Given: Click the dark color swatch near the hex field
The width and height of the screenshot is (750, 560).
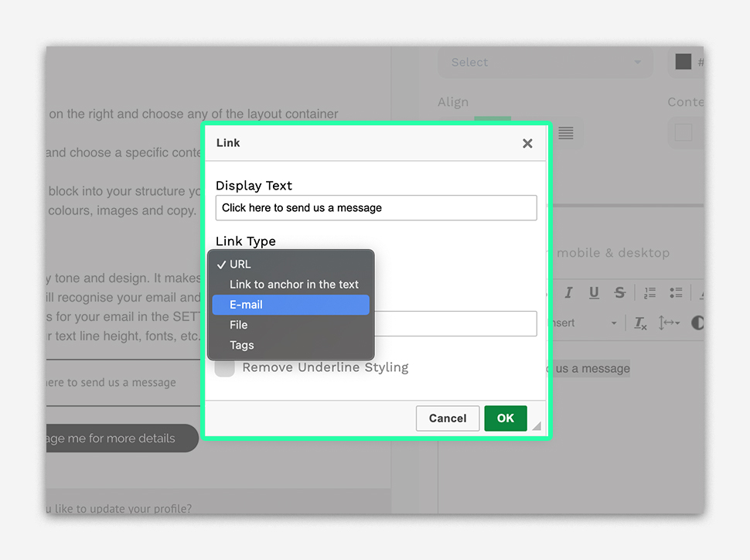Looking at the screenshot, I should [x=683, y=61].
